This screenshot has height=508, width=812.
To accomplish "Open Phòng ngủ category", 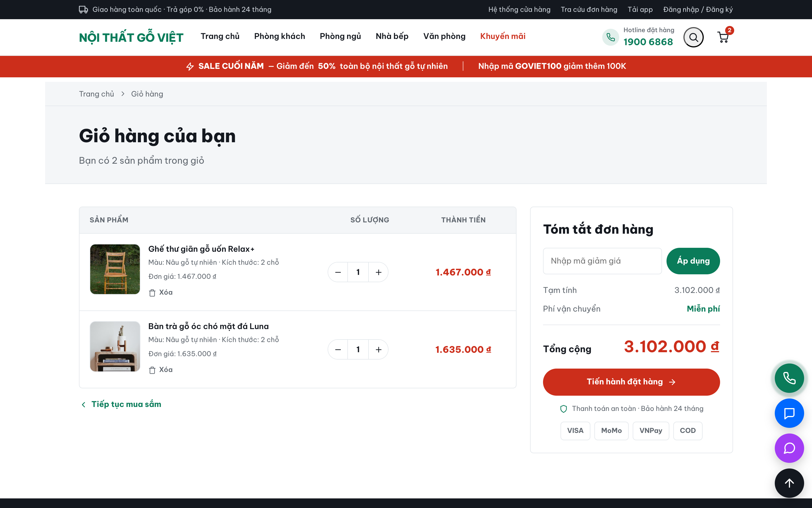I will (340, 36).
